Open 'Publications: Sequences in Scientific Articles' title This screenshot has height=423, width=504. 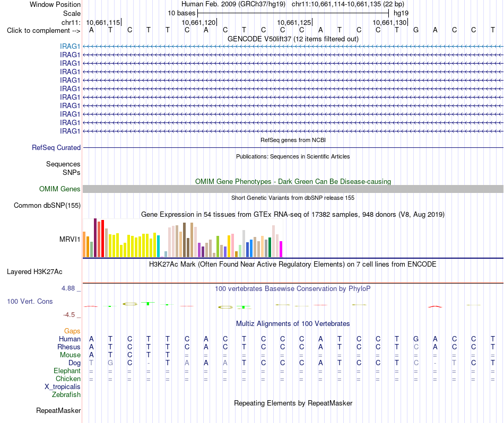[x=293, y=156]
